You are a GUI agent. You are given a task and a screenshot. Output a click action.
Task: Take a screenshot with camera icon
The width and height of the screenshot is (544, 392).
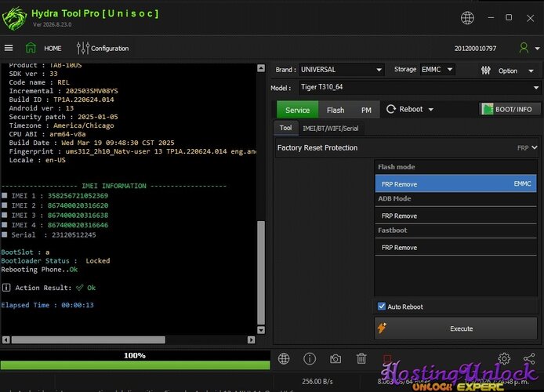(335, 359)
